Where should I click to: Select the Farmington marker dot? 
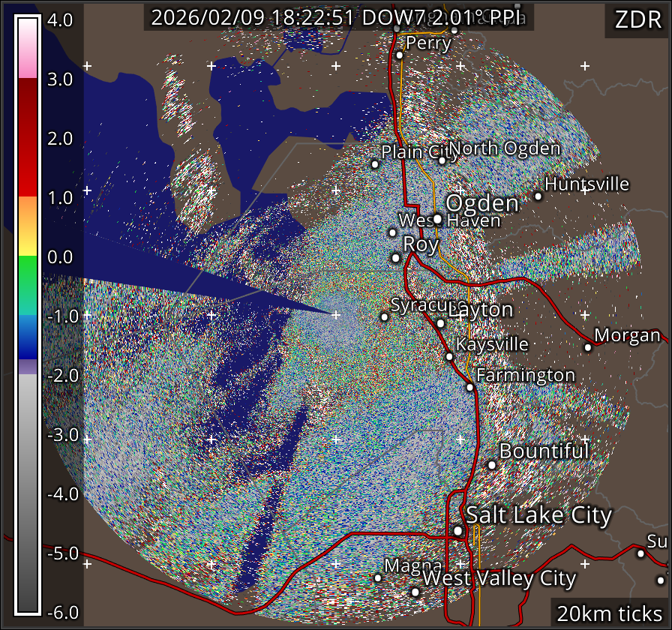469,387
